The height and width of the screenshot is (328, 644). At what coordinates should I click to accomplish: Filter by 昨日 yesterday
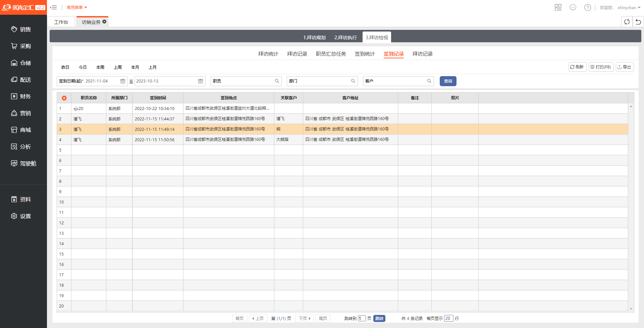pos(65,67)
